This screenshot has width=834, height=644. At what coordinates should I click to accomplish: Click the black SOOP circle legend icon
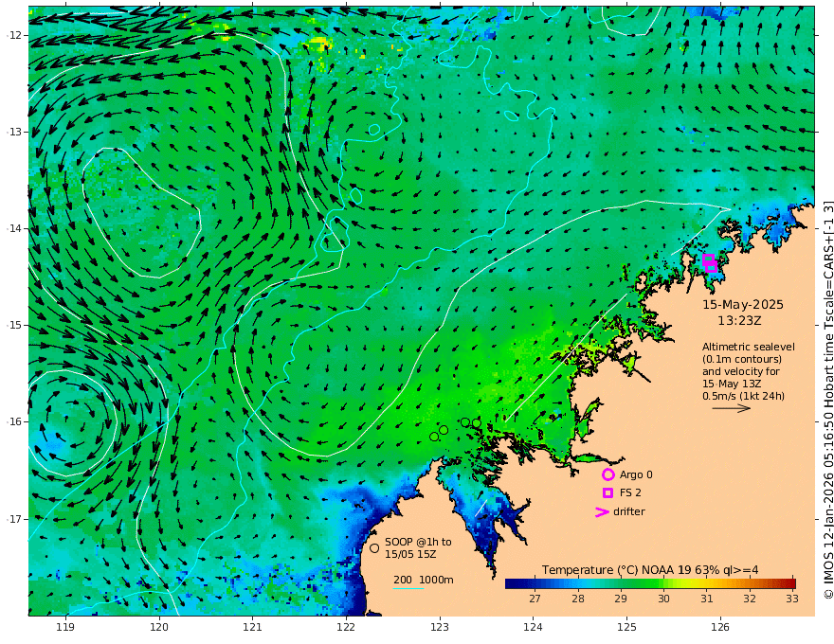click(374, 547)
